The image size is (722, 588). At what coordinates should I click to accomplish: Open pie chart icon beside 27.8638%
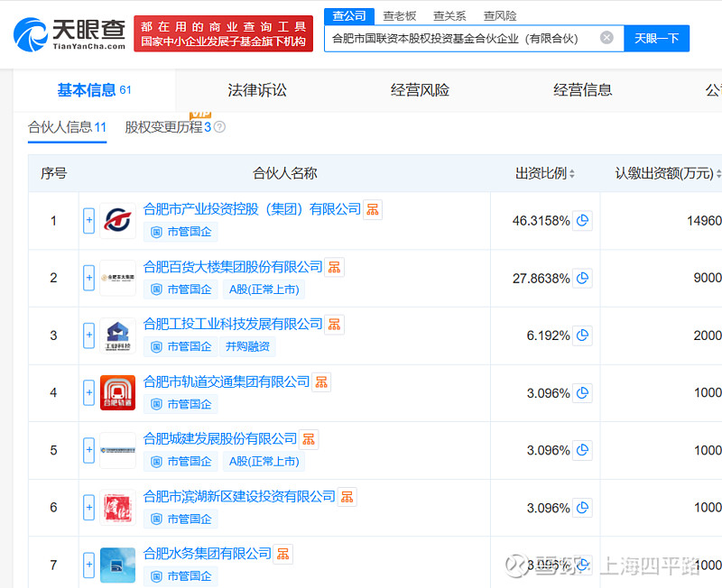pyautogui.click(x=582, y=279)
